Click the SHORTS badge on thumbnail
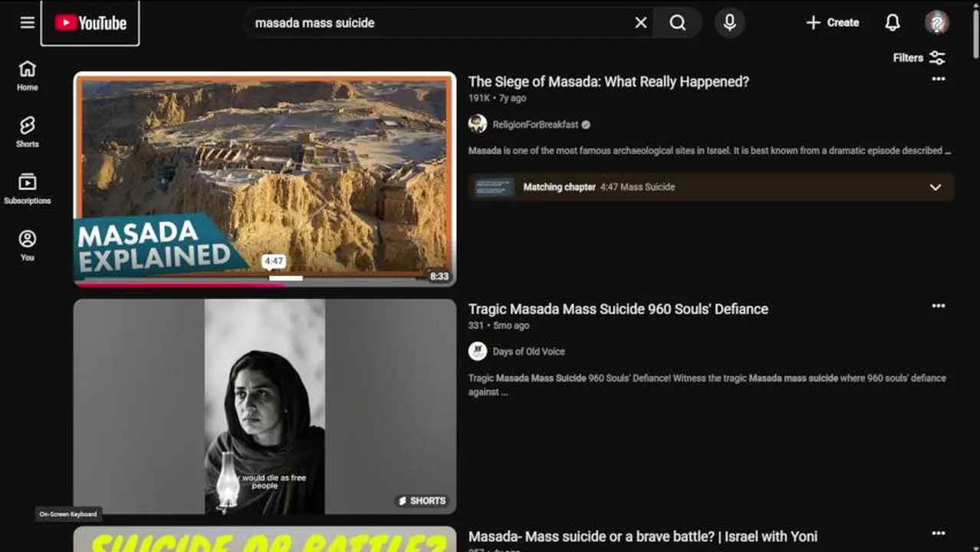This screenshot has height=552, width=980. coord(422,501)
